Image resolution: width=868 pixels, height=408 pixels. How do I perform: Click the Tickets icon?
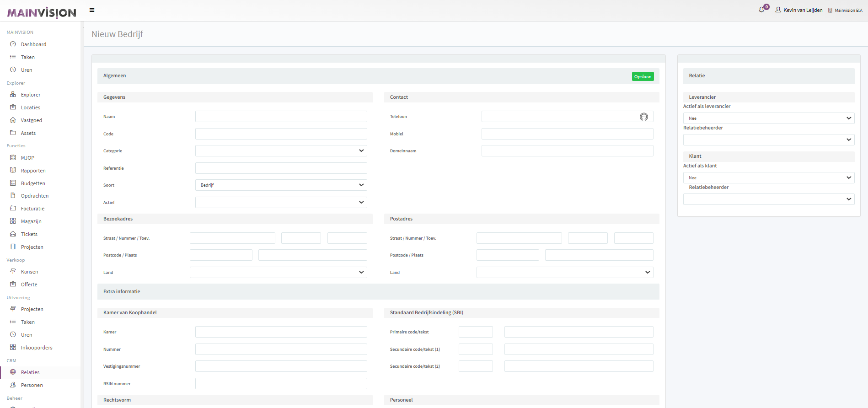(x=13, y=234)
